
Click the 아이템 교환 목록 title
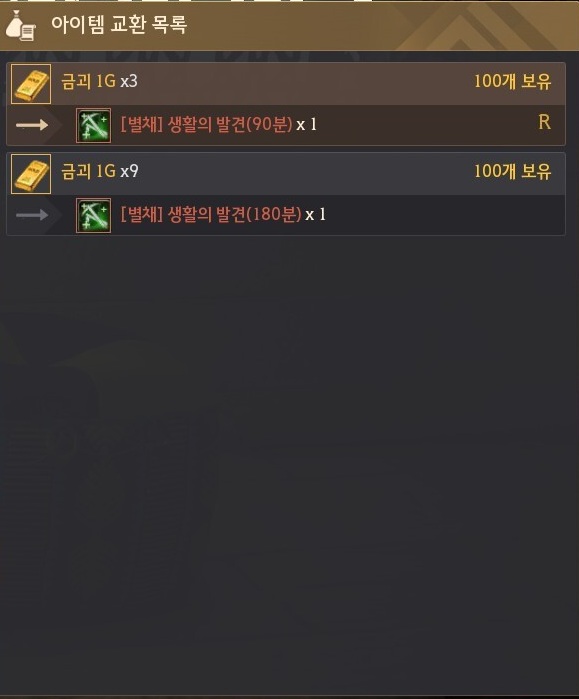click(119, 25)
